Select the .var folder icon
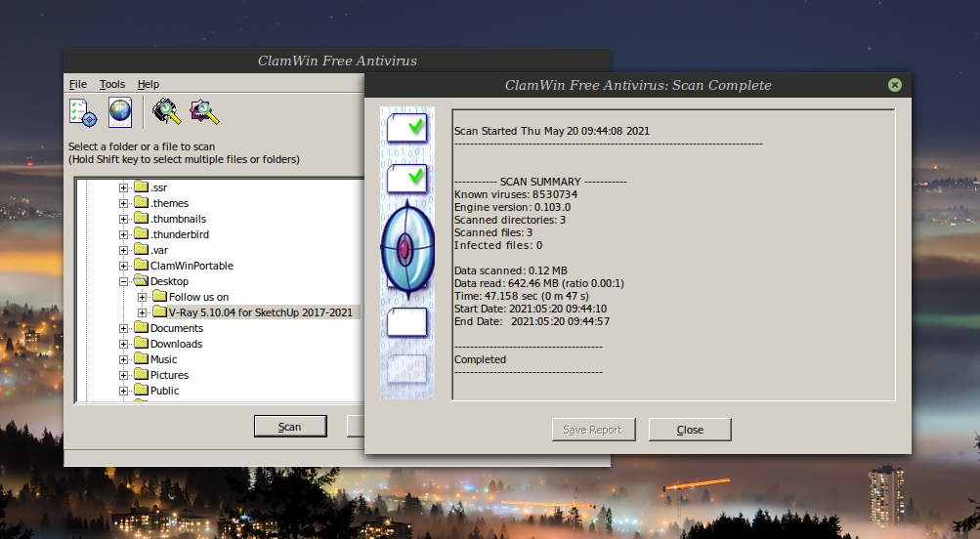The height and width of the screenshot is (539, 980). click(x=142, y=249)
